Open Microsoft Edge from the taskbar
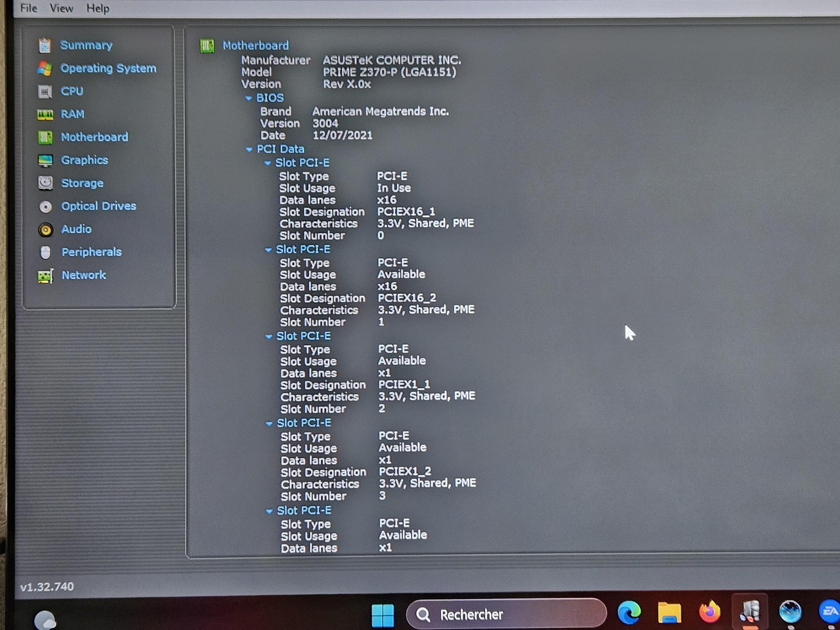The height and width of the screenshot is (630, 840). tap(629, 612)
